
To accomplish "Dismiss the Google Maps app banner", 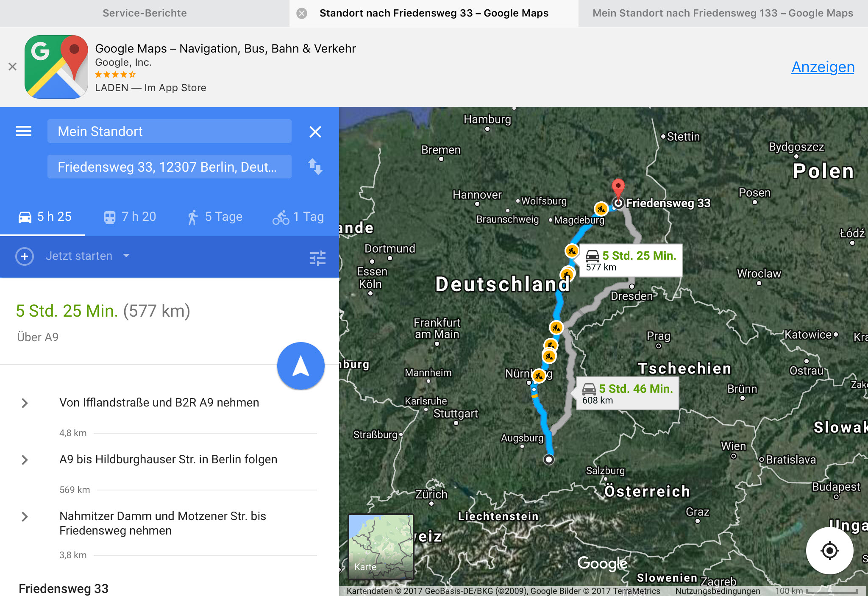I will coord(13,67).
